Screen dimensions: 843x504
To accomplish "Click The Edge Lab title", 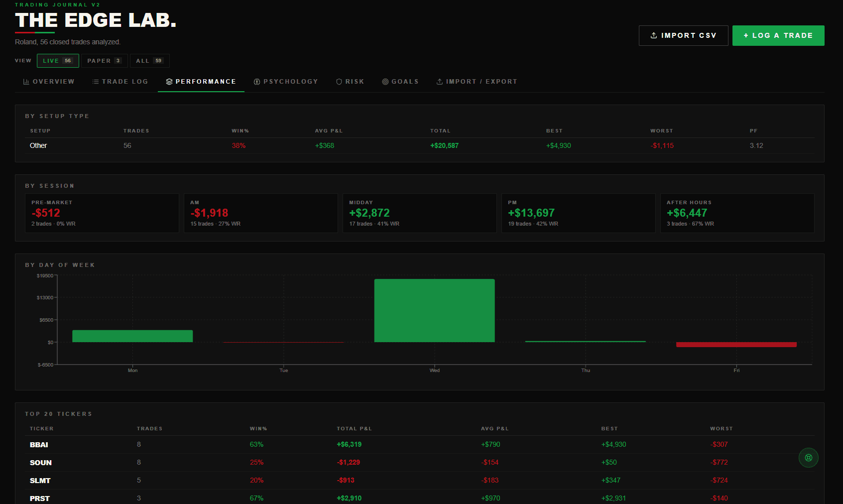I will (x=96, y=20).
